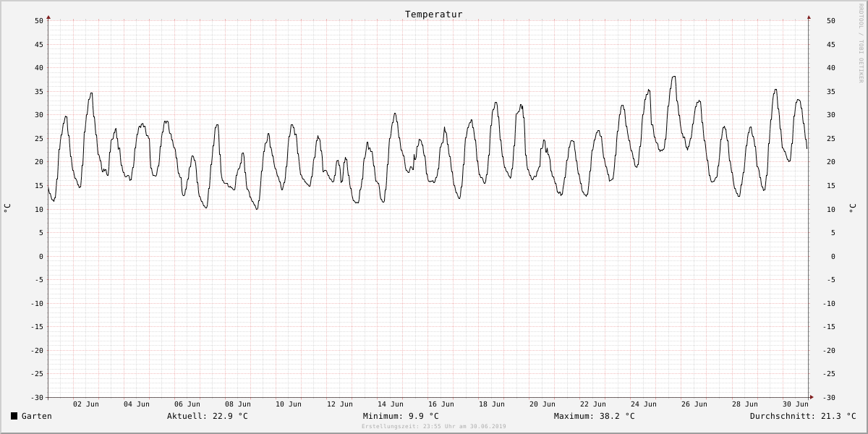This screenshot has width=868, height=434.
Task: Click the '30 Jun' date label
Action: (796, 404)
